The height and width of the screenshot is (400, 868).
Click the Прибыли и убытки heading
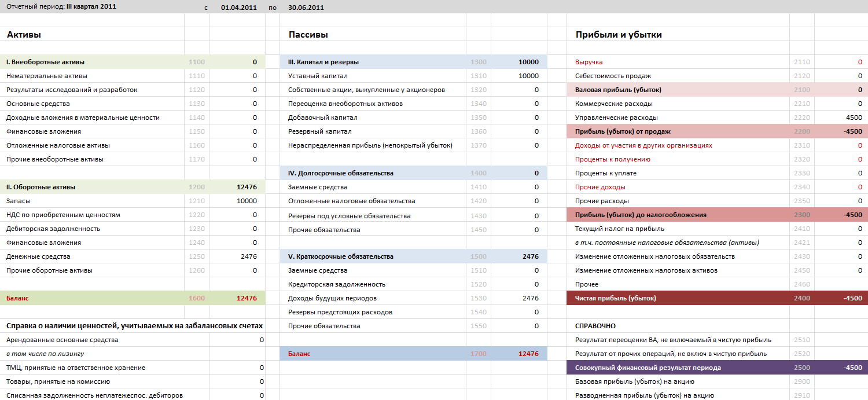618,35
